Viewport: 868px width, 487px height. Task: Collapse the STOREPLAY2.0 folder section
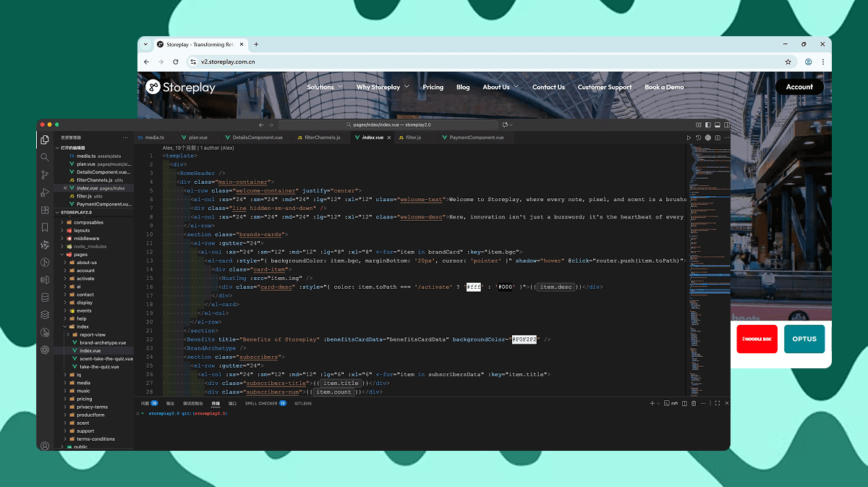(x=94, y=213)
